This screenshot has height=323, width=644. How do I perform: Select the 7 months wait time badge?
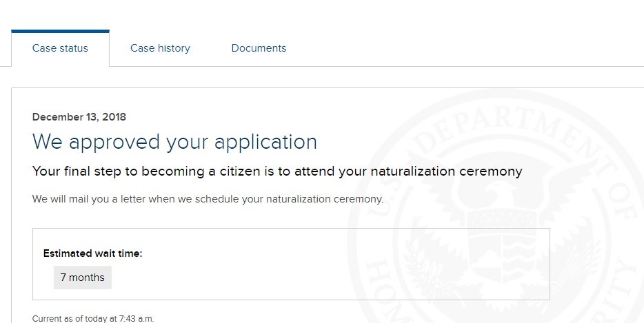(83, 278)
